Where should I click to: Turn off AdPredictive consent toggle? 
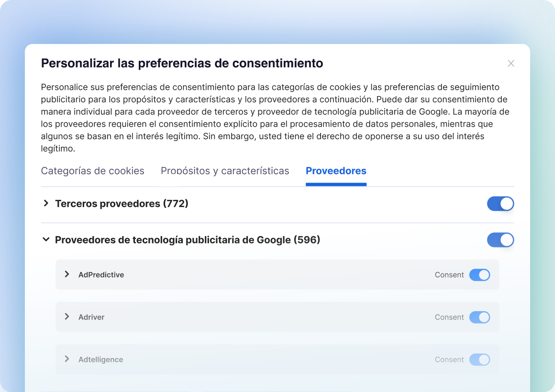pos(479,275)
